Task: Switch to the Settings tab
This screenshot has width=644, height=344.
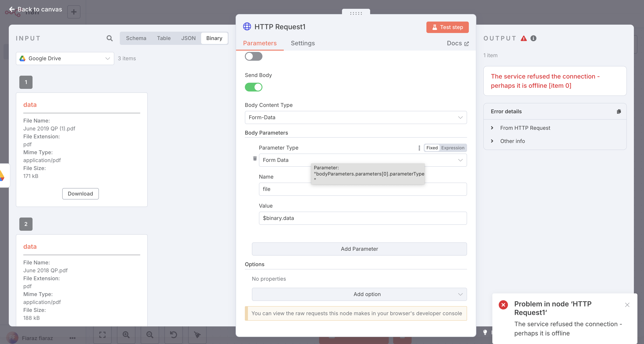Action: pos(302,43)
